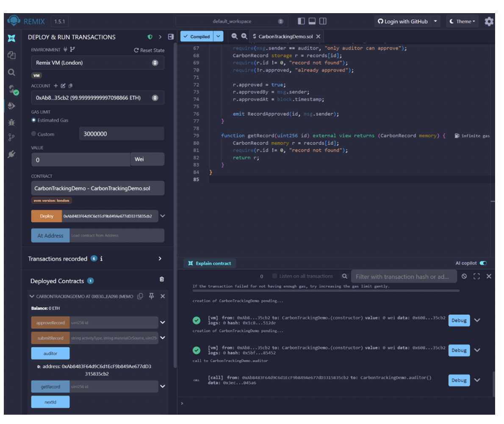Click Reset State
Viewport: 504px width, 424px height.
pos(149,50)
